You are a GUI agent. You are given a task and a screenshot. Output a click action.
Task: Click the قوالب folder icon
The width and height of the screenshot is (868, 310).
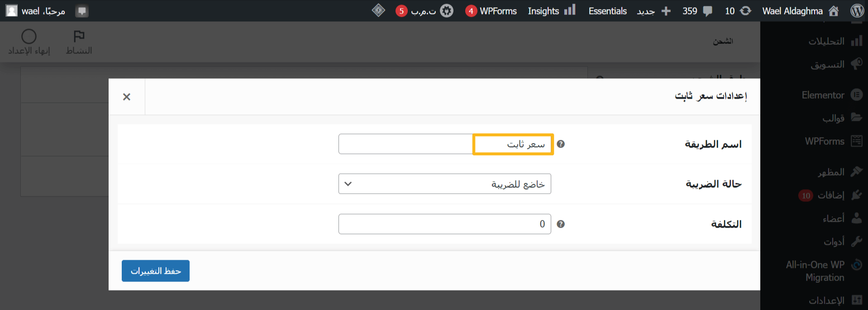point(856,117)
